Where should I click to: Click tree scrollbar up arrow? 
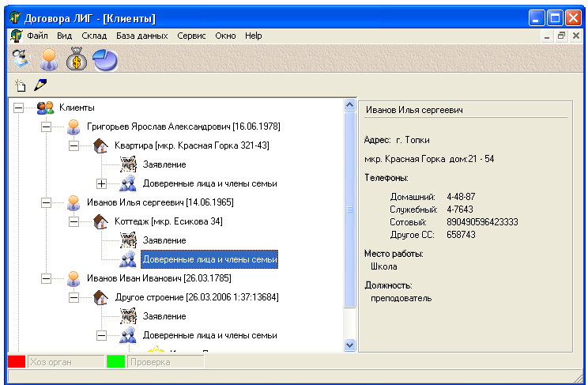(x=349, y=105)
